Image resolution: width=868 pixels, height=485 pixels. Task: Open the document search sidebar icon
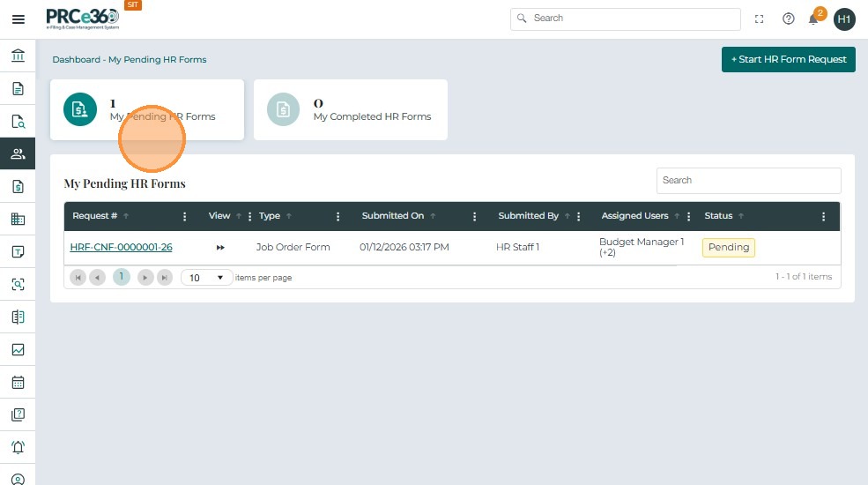(x=18, y=122)
